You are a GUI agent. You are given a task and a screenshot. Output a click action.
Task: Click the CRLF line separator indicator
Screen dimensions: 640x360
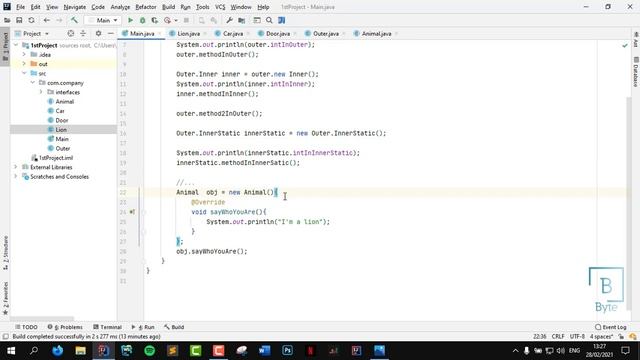tap(558, 337)
